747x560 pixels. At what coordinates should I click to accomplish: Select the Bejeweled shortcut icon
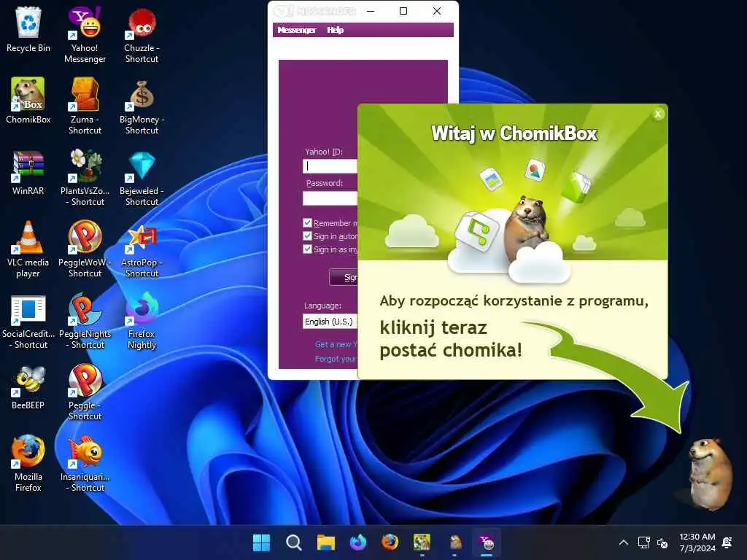click(142, 177)
